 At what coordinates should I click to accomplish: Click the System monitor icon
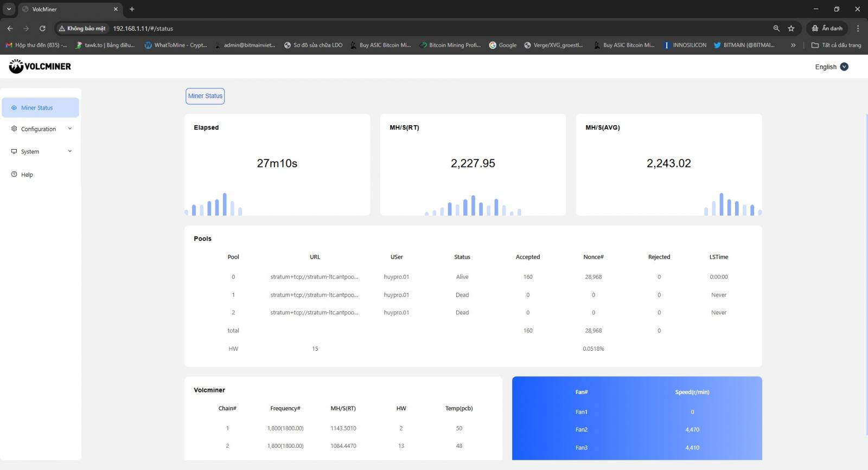14,152
